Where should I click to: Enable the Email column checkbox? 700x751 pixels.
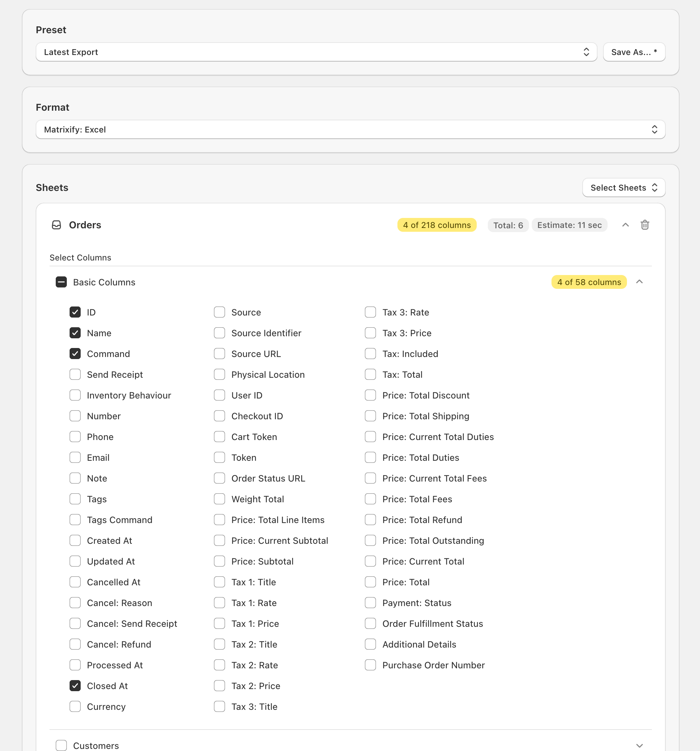pos(75,457)
